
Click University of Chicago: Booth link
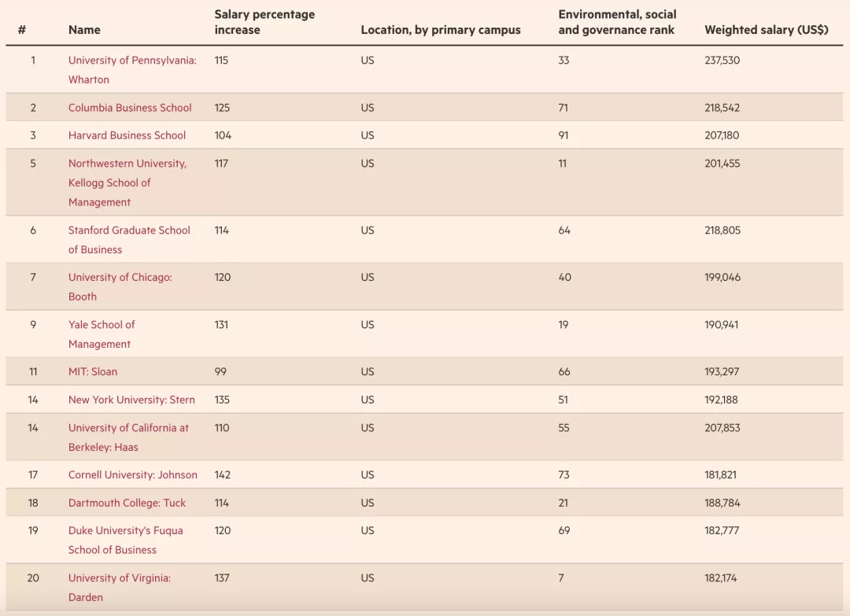coord(120,278)
